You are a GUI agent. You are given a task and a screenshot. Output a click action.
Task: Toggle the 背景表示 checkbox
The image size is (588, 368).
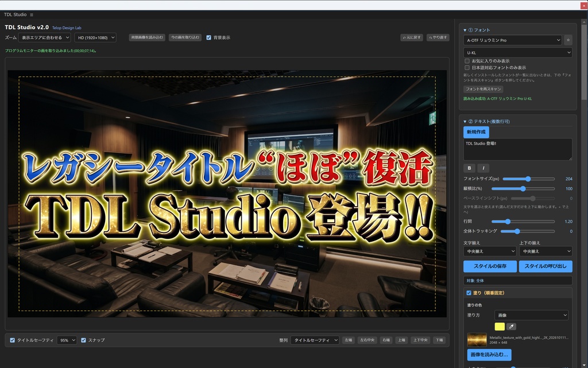(x=208, y=37)
